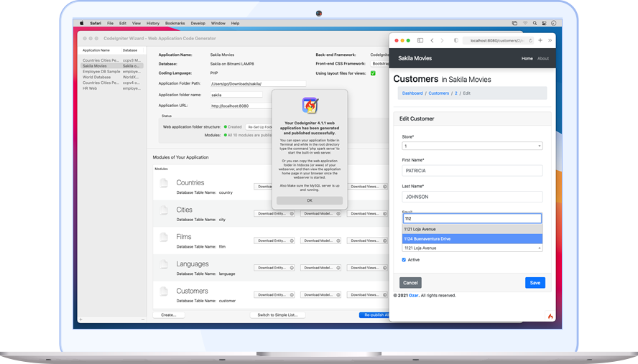Click OK in the success dialog
The image size is (638, 364).
(310, 200)
